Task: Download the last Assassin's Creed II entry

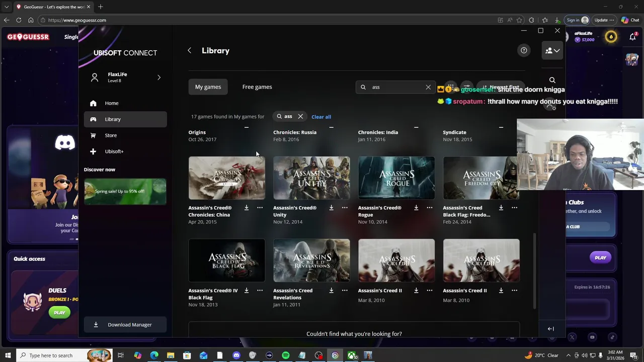Action: 501,290
